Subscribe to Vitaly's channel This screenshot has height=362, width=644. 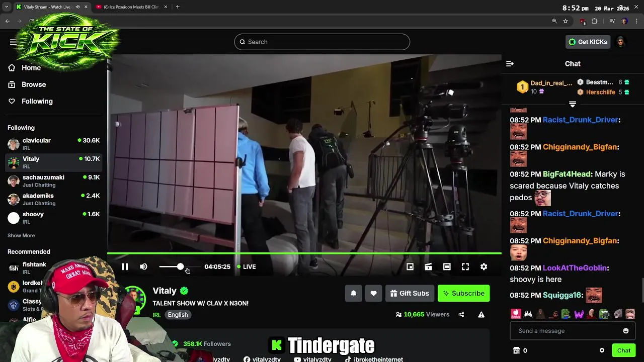463,294
